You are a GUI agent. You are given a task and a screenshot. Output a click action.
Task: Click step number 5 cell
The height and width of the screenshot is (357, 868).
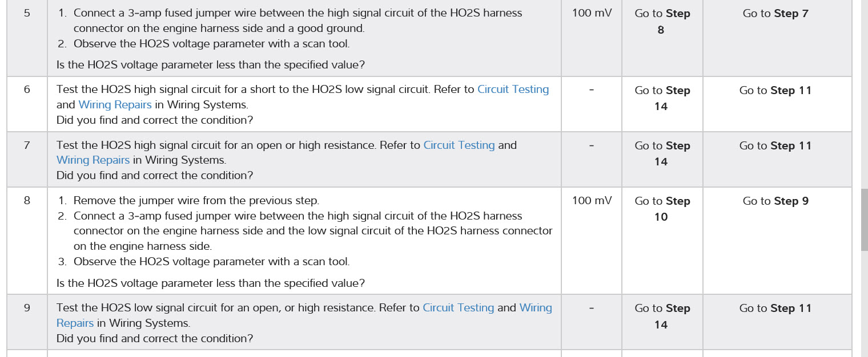tap(27, 13)
